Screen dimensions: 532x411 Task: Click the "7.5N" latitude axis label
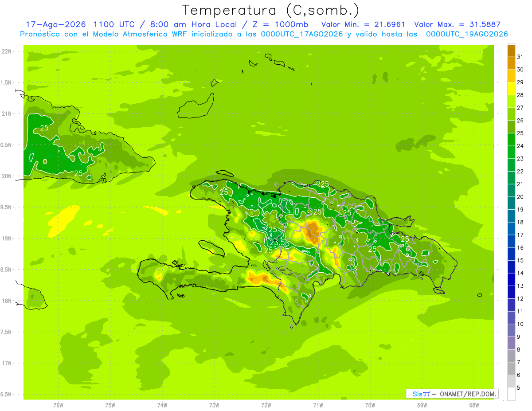pyautogui.click(x=7, y=332)
